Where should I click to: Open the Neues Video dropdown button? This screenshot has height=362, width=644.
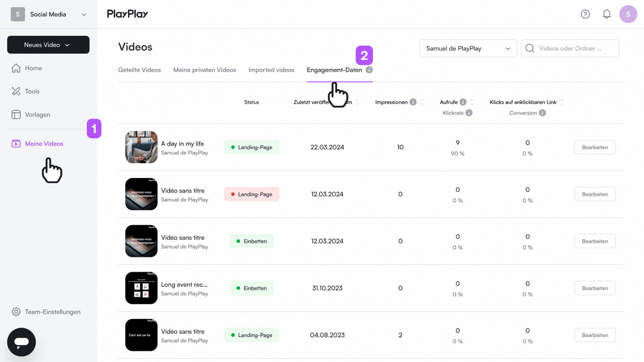48,45
